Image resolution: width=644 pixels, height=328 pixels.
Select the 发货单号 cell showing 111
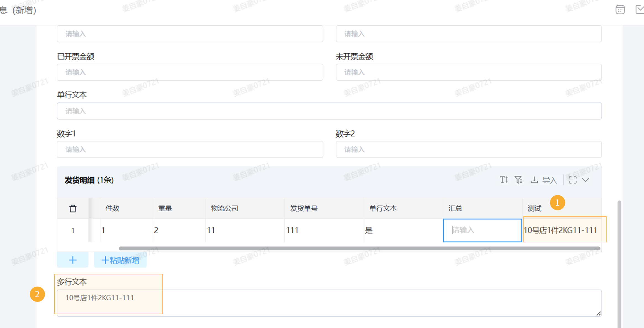coord(324,230)
